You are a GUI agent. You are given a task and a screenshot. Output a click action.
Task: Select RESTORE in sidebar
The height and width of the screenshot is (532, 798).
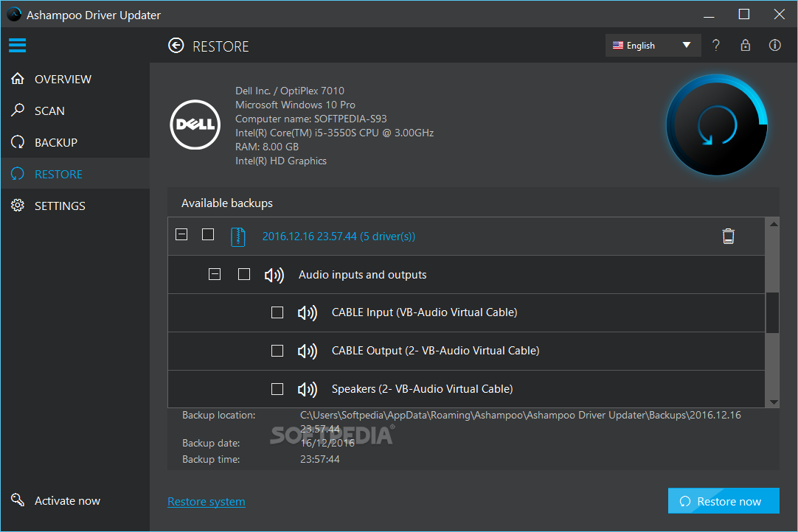(58, 174)
